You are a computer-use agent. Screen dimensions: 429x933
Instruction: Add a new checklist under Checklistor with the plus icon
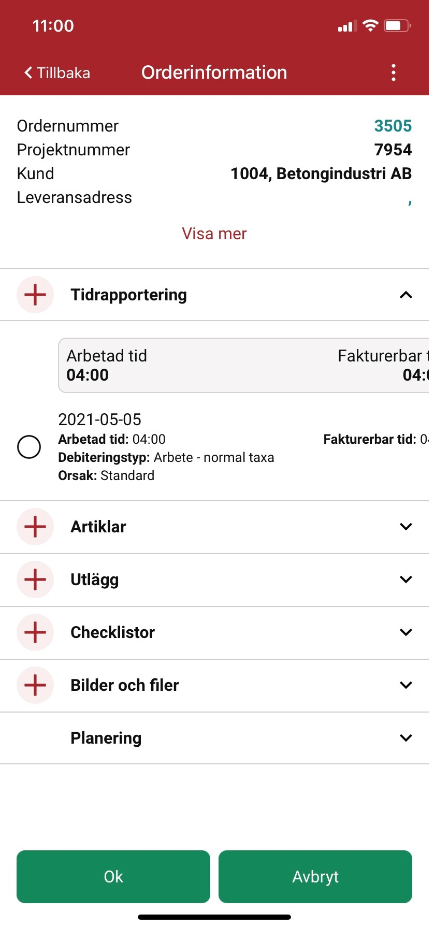[35, 632]
